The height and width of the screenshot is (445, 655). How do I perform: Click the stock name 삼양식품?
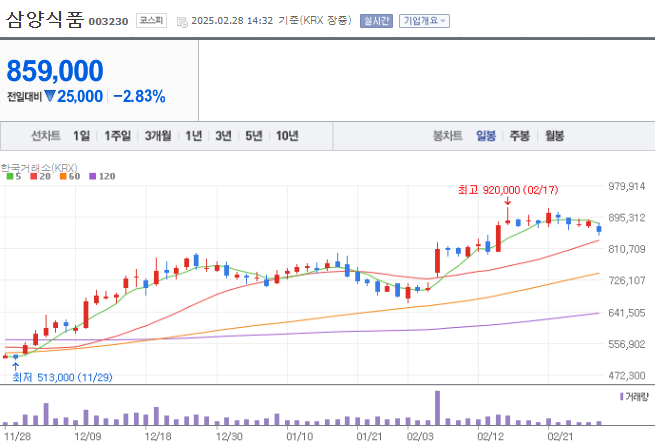pyautogui.click(x=45, y=20)
